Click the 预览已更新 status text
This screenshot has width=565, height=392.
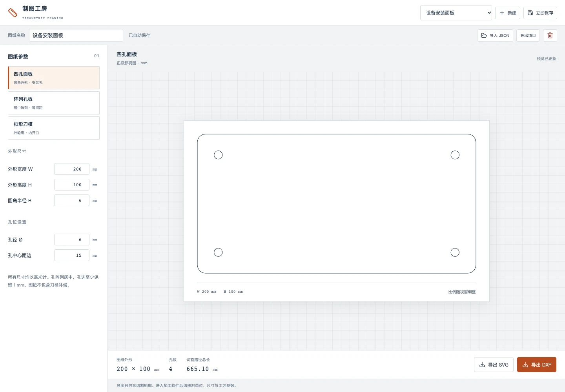(547, 58)
